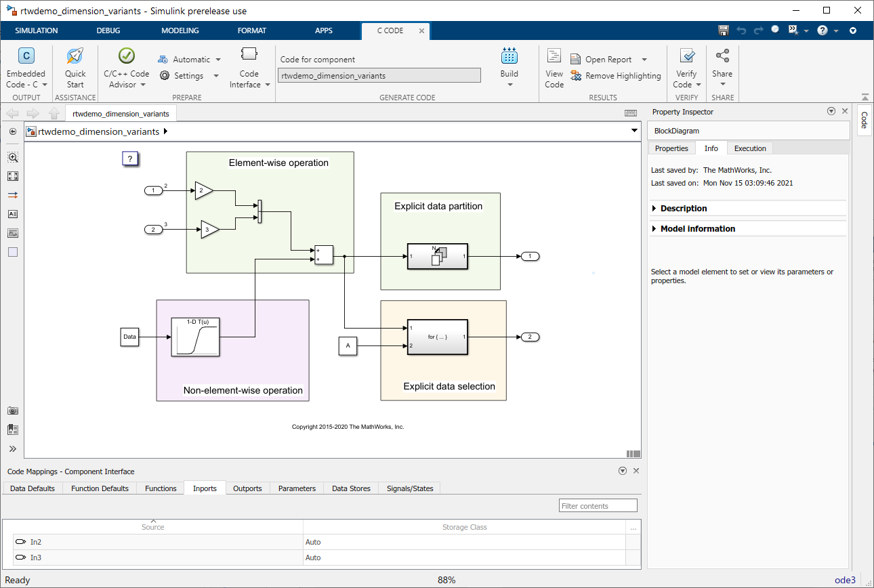Click the Share icon in toolstrip
874x588 pixels.
coord(722,57)
